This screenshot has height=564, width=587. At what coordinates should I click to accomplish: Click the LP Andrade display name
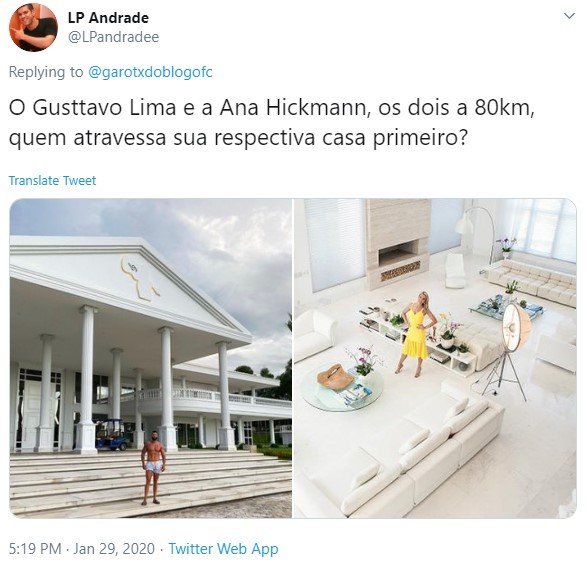[108, 18]
